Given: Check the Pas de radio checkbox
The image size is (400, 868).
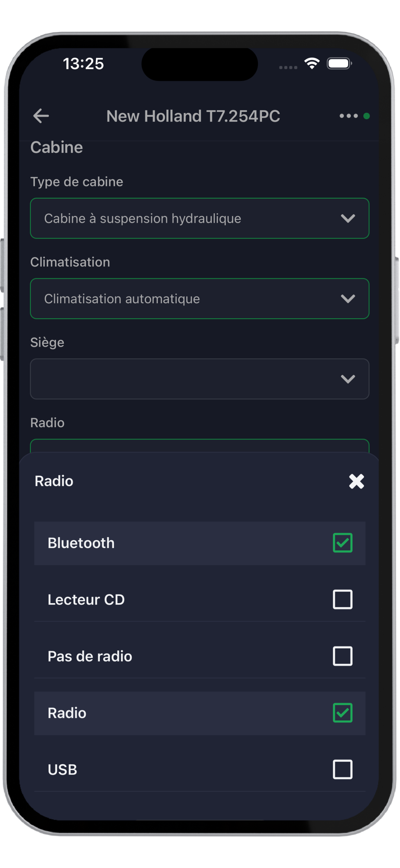Looking at the screenshot, I should 342,656.
